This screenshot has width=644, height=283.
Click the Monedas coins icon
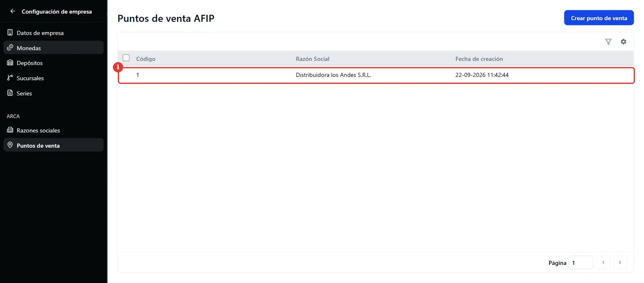10,48
